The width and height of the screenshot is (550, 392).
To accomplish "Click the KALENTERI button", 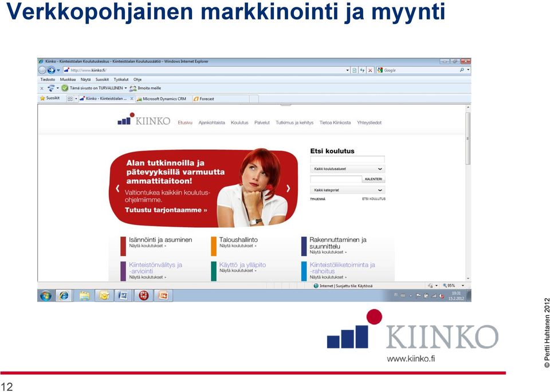I will pos(373,179).
